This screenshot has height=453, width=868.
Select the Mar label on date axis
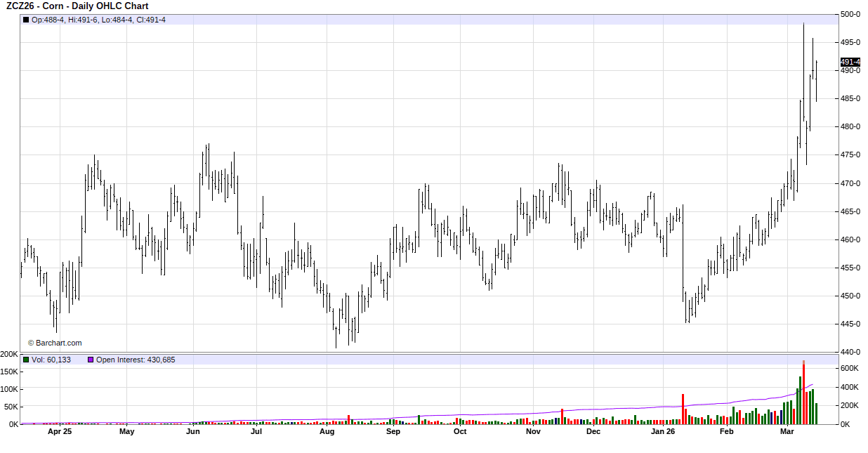[x=787, y=432]
